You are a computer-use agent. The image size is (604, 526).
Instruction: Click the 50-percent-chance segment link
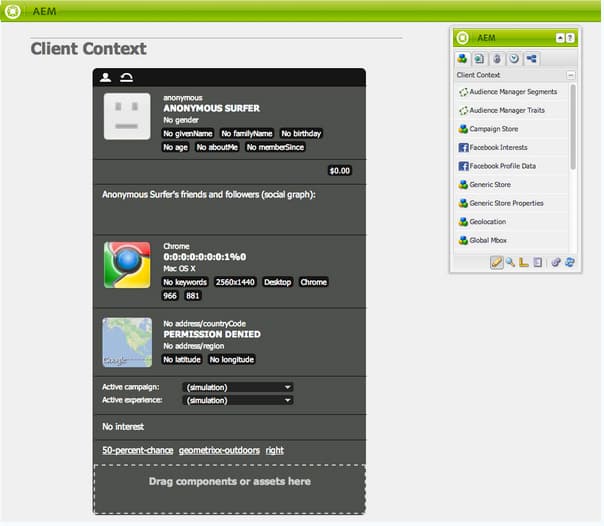pyautogui.click(x=138, y=450)
